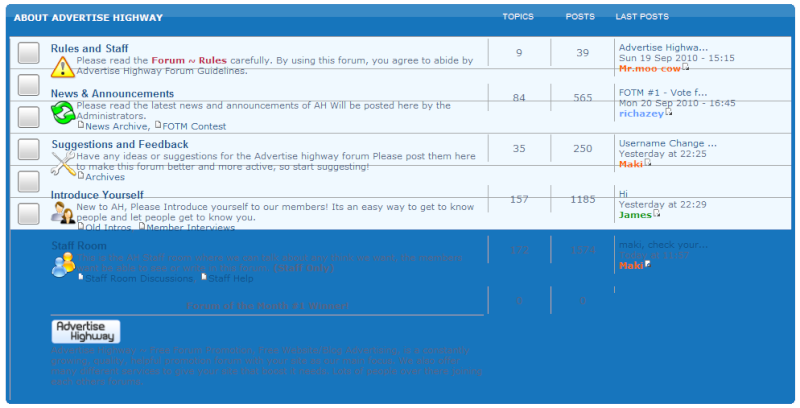Screen dimensions: 800x408
Task: Click the page icon before Member Interviews
Action: point(142,226)
